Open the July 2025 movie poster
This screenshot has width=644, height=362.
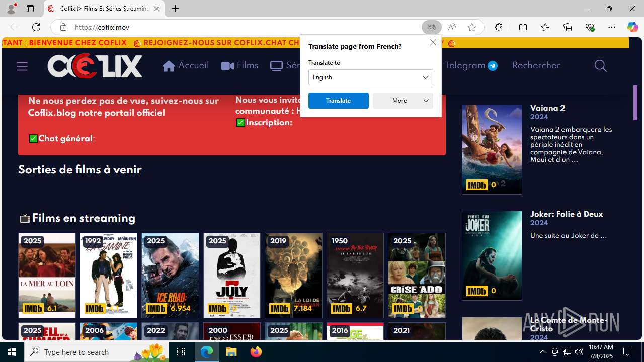click(x=232, y=276)
